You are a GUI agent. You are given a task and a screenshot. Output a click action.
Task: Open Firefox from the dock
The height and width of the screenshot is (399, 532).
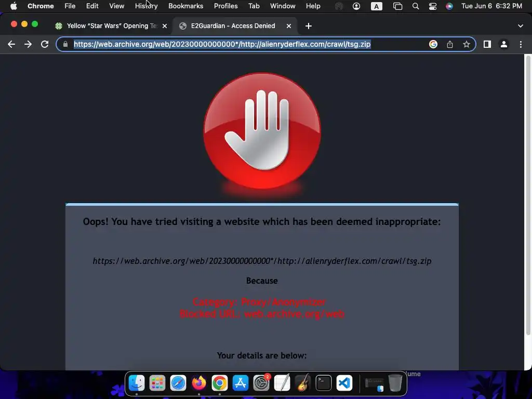(199, 383)
